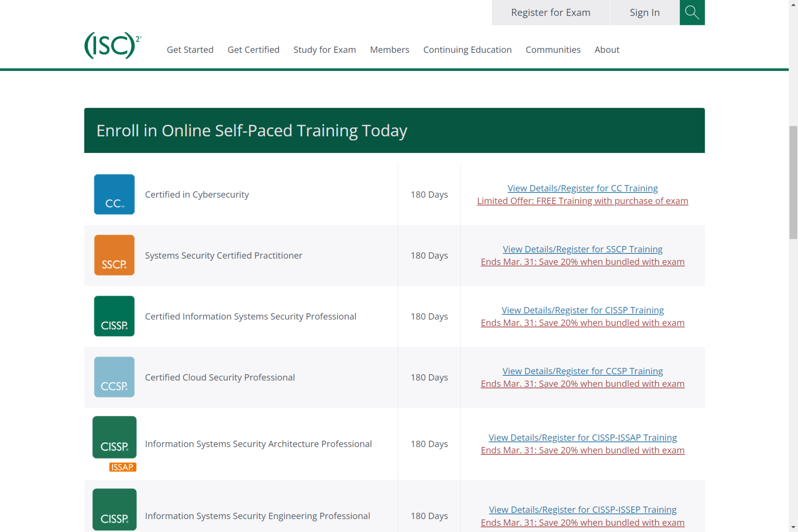Open the Get Certified menu
This screenshot has height=532, width=798.
pos(253,49)
